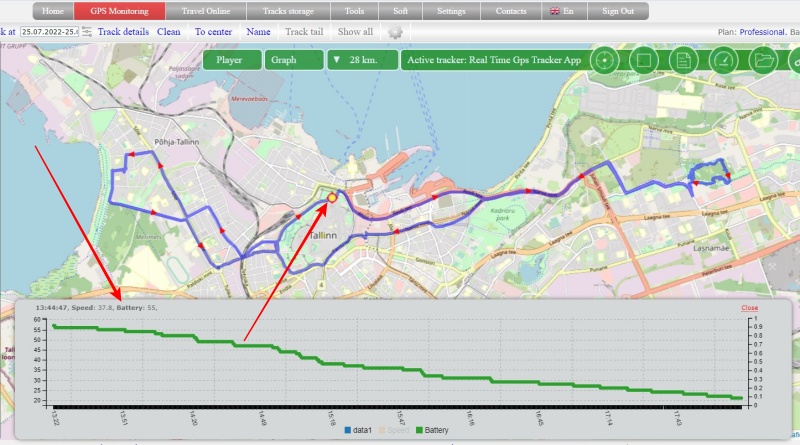This screenshot has height=445, width=800.
Task: Click in the track date input field
Action: click(50, 32)
